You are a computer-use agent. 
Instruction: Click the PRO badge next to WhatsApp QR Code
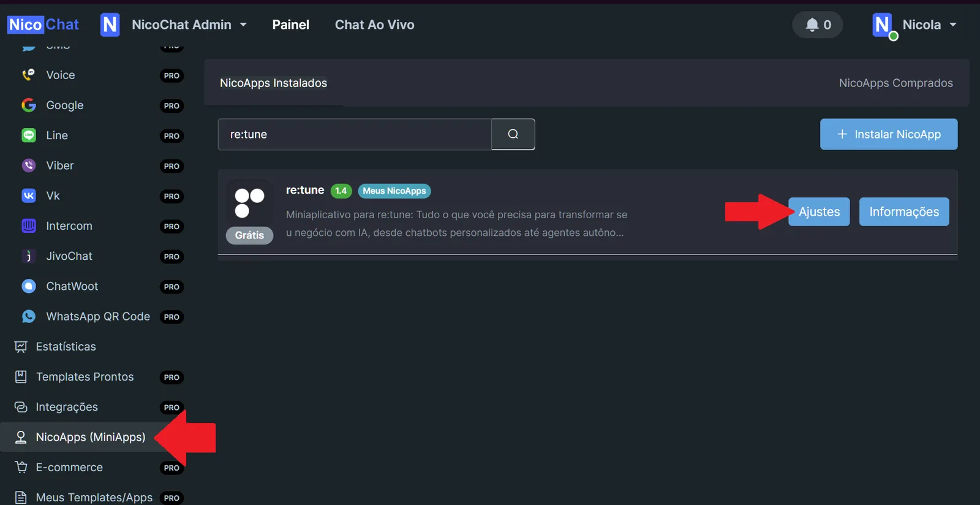pos(171,317)
